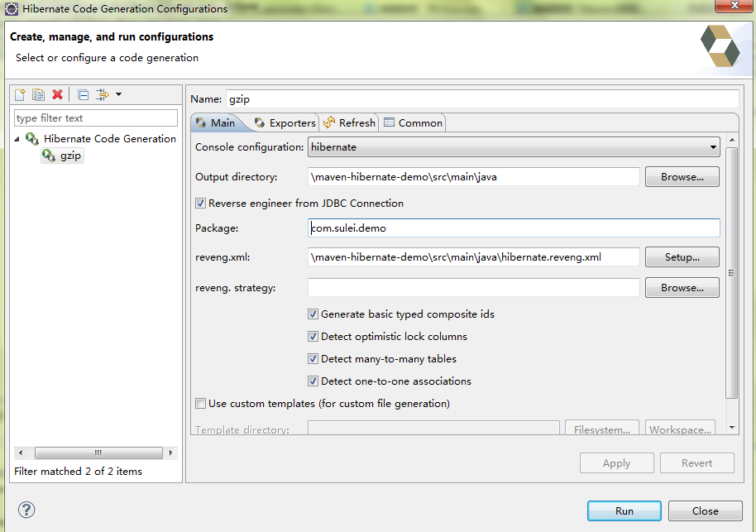
Task: Click the tree scrollbar left arrow
Action: (x=20, y=453)
